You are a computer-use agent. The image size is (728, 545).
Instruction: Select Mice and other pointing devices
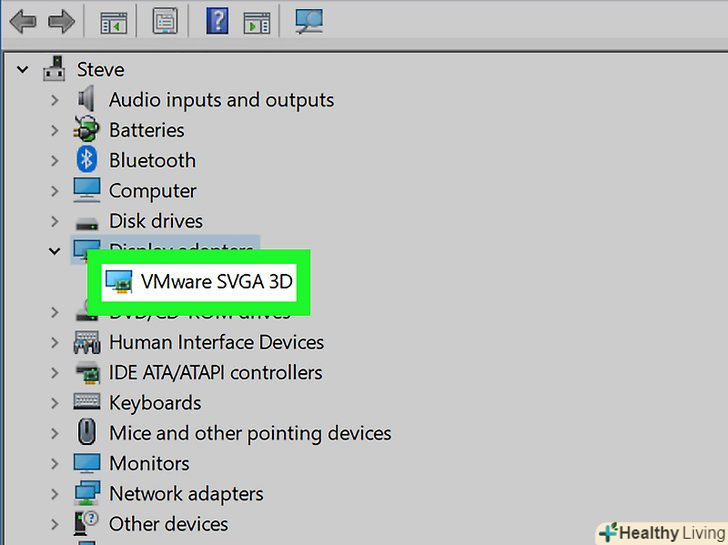coord(249,433)
